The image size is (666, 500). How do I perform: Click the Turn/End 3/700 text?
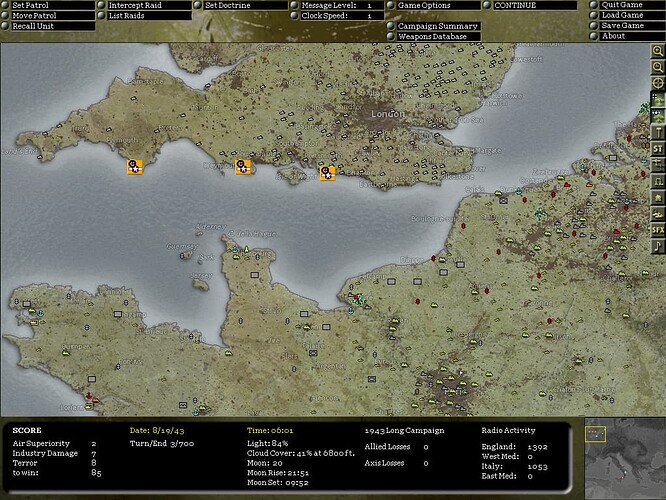coord(162,444)
